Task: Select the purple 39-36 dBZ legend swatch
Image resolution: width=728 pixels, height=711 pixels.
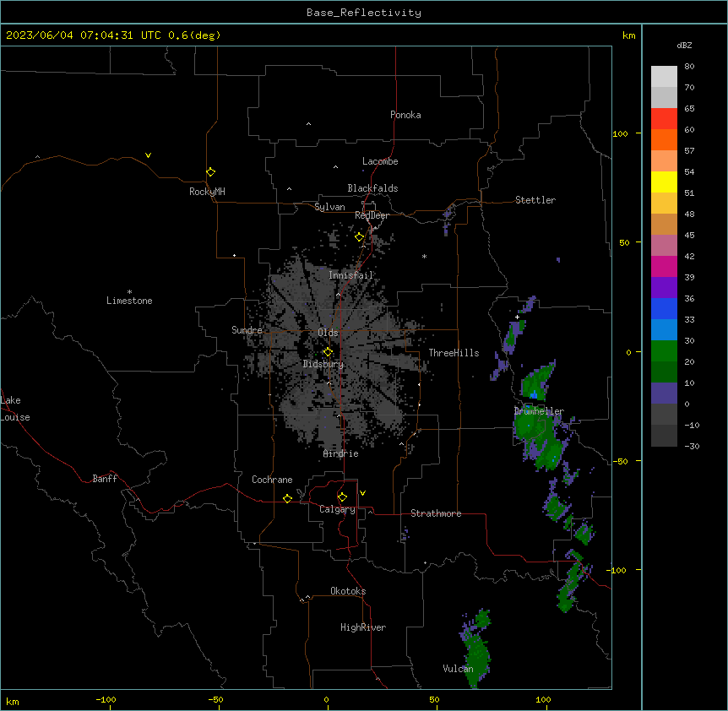Action: (664, 288)
